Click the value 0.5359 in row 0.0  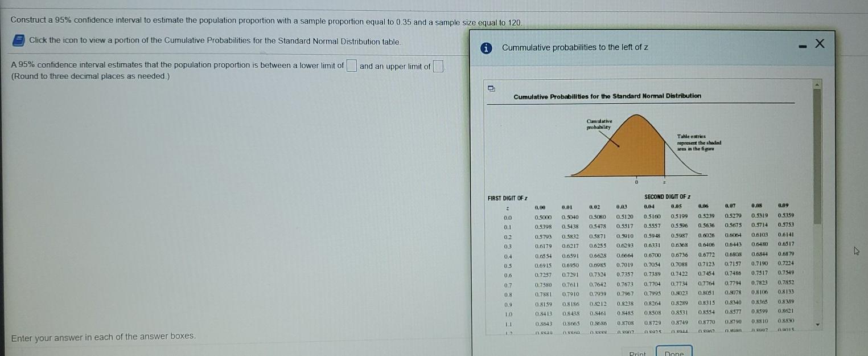[x=785, y=215]
